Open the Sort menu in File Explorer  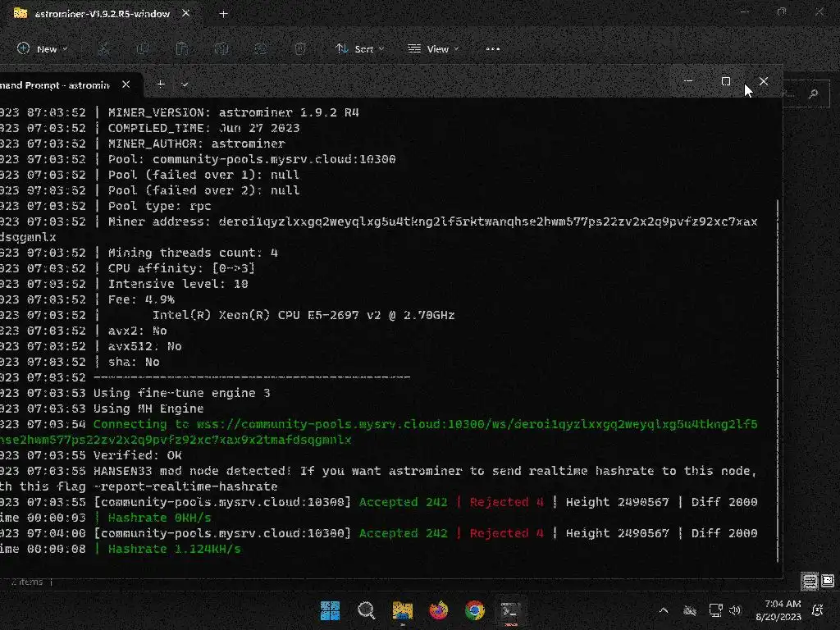tap(359, 48)
